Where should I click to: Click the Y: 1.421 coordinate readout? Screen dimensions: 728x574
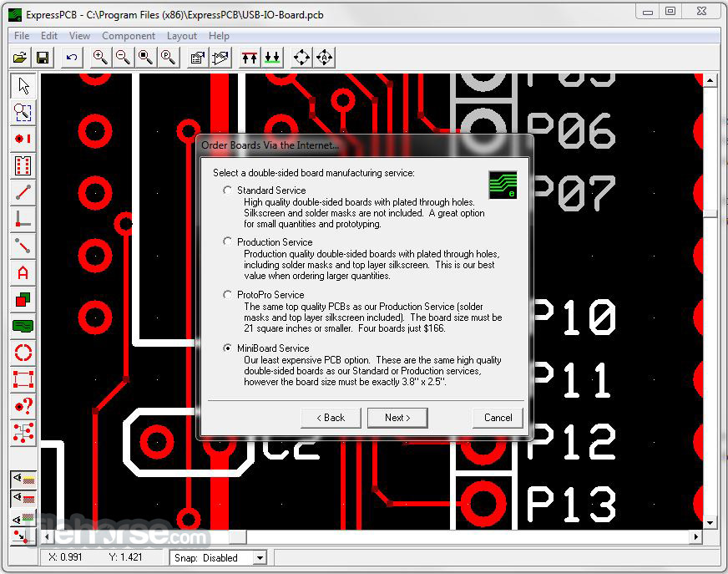tap(125, 557)
